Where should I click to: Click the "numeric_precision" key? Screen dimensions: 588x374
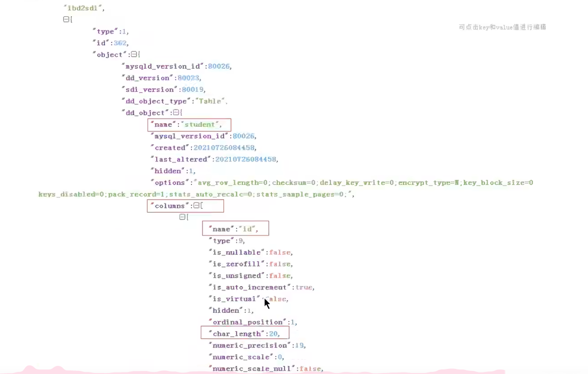(x=250, y=346)
